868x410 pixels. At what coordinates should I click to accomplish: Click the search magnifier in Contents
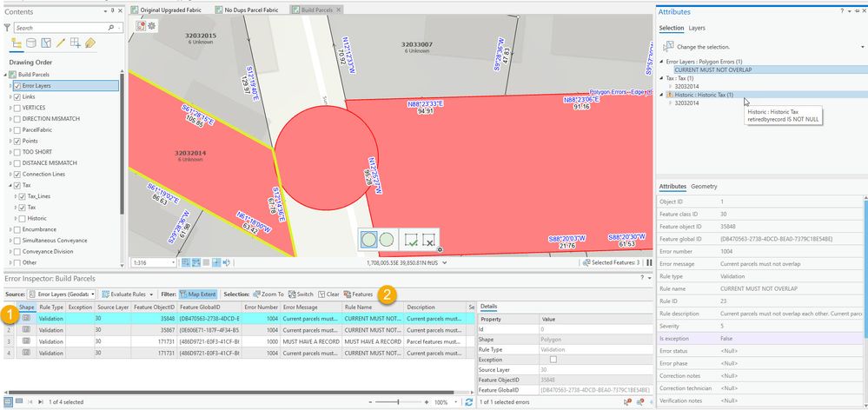coord(111,28)
